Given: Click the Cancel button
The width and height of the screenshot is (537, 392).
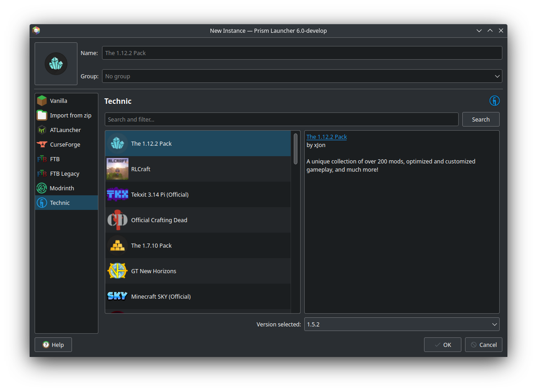Looking at the screenshot, I should click(x=483, y=344).
